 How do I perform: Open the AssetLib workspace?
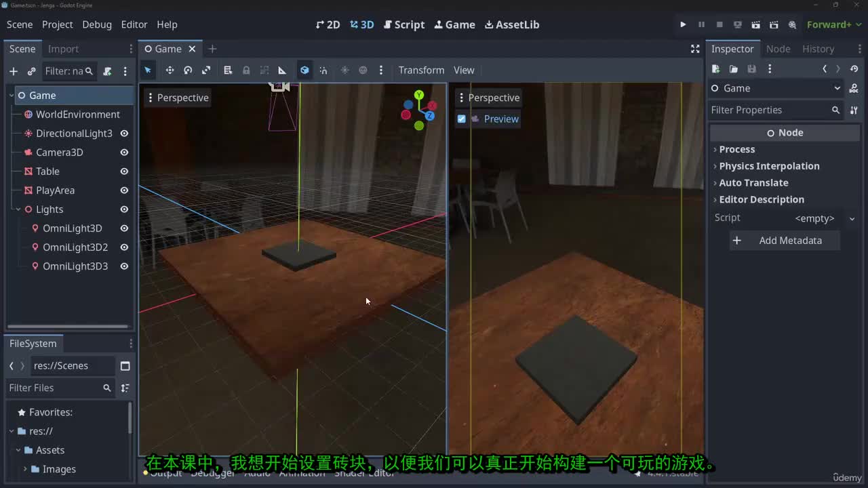[512, 24]
